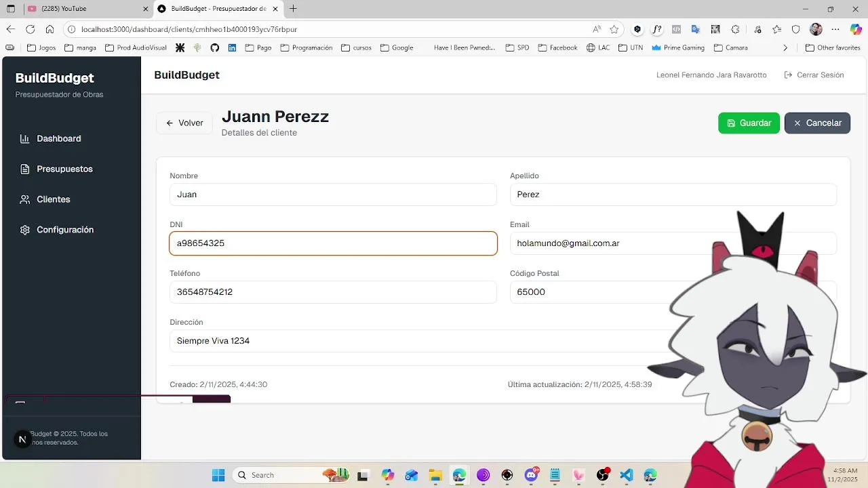The width and height of the screenshot is (868, 488).
Task: Close the BuildBudget tab
Action: click(275, 9)
